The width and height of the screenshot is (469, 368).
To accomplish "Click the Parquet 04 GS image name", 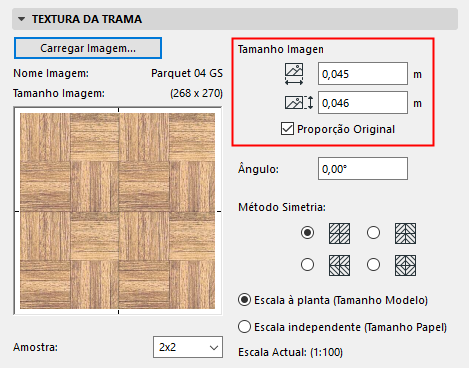I will [x=187, y=73].
